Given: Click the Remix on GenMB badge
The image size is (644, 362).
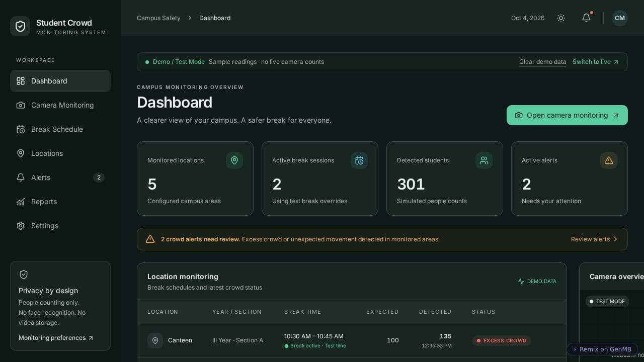Looking at the screenshot, I should click(x=602, y=349).
